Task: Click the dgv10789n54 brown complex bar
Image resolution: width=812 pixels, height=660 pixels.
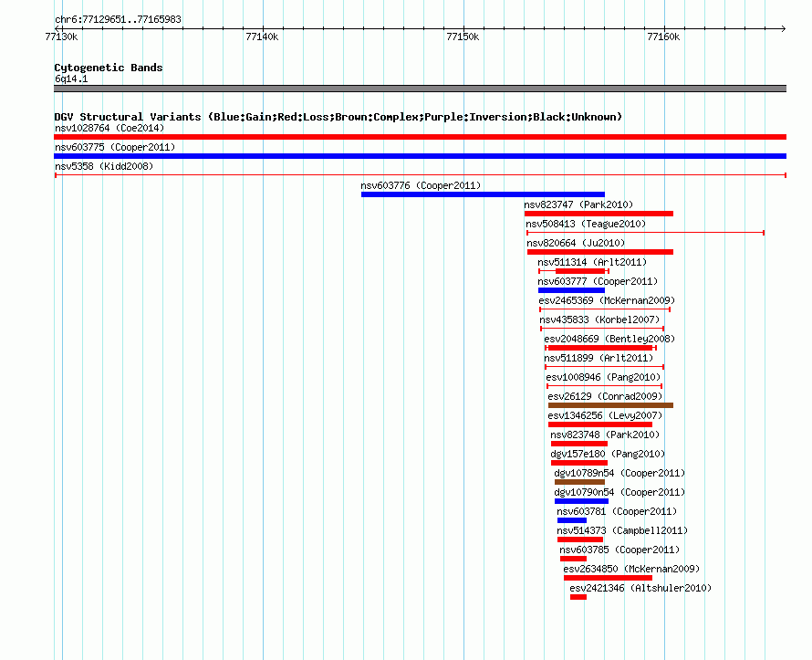Action: [579, 482]
